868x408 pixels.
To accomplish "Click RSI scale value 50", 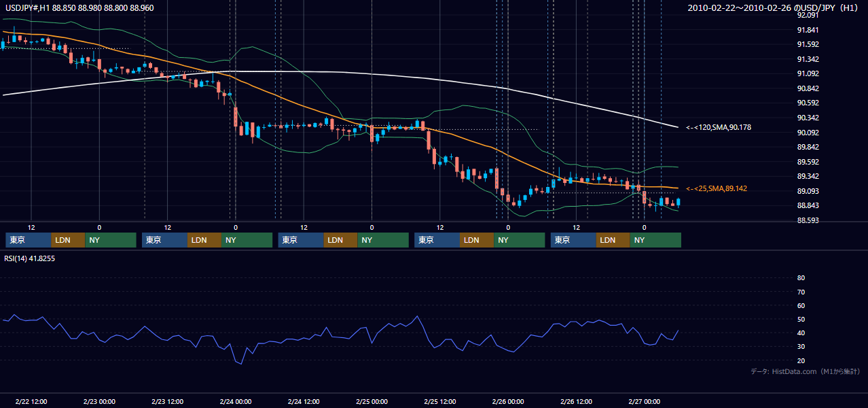I will pos(801,319).
